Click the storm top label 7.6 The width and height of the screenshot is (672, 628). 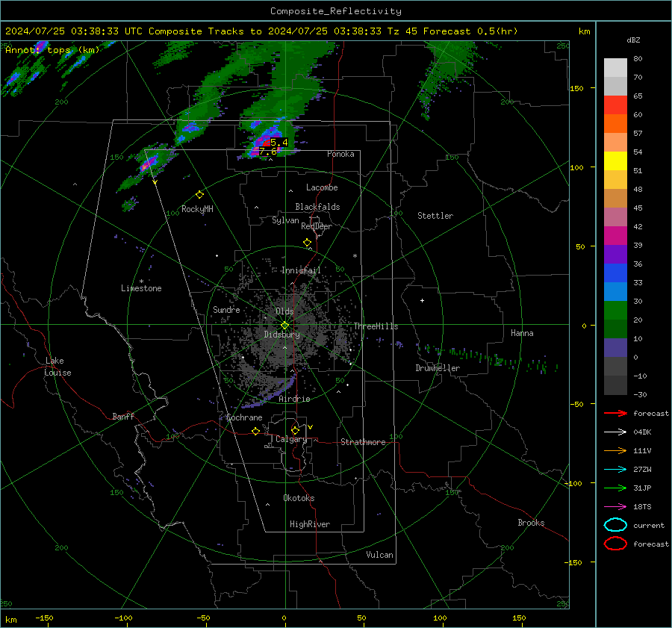[268, 152]
